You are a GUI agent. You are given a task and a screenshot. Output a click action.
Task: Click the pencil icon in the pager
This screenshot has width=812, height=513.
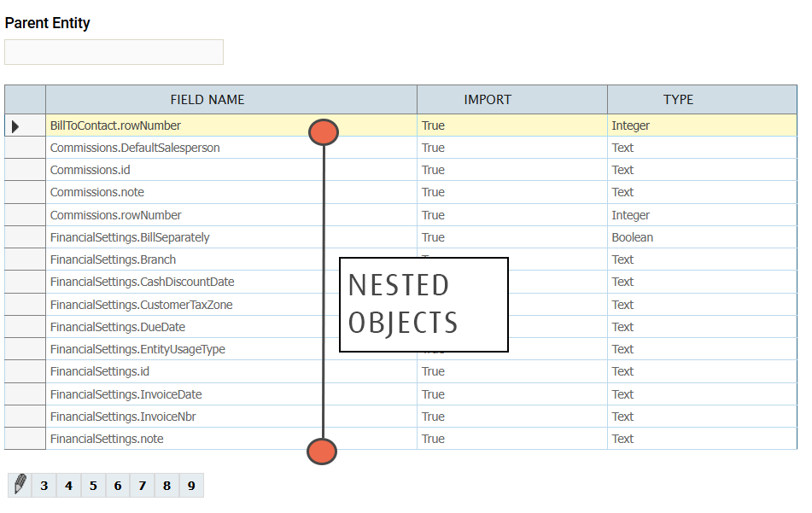20,485
